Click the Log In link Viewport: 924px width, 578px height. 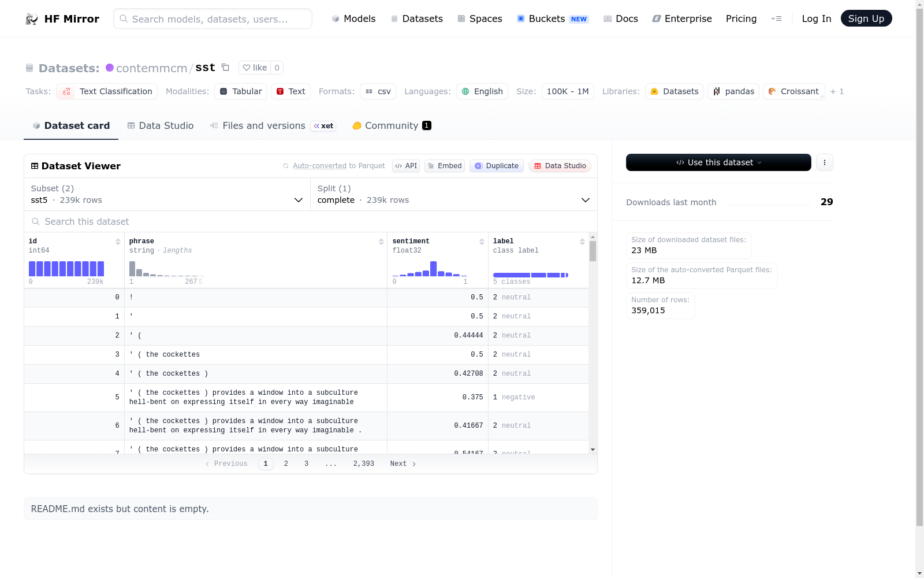pos(816,18)
